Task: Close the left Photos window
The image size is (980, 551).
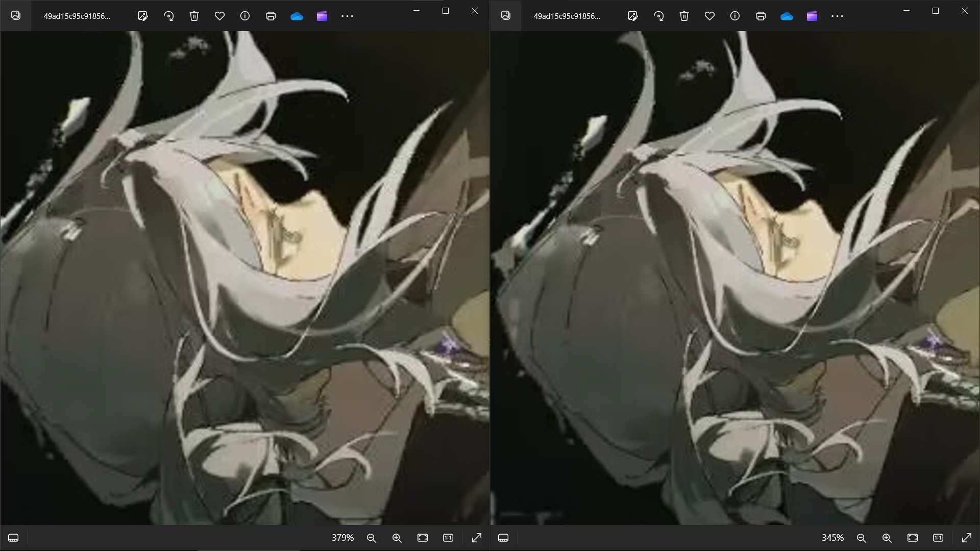Action: click(475, 11)
